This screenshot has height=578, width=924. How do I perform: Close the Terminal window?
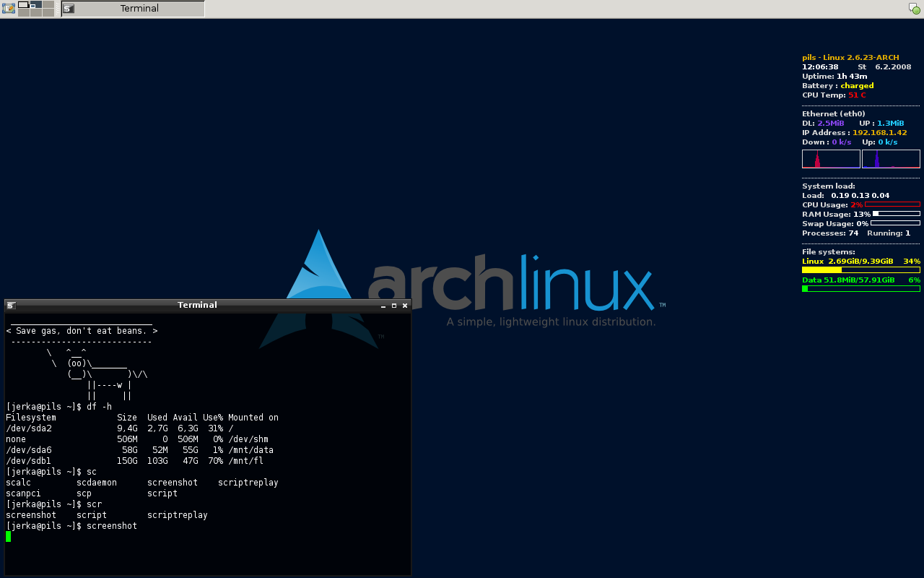(405, 305)
